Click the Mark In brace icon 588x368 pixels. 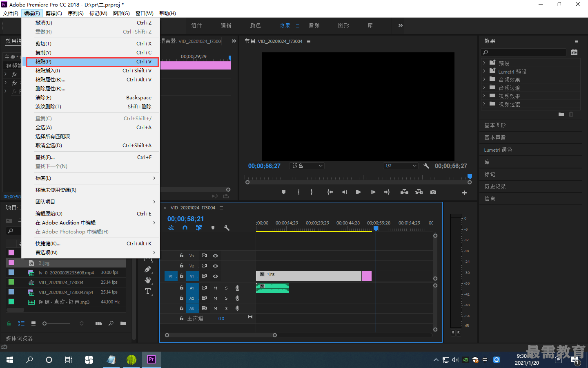pyautogui.click(x=299, y=192)
